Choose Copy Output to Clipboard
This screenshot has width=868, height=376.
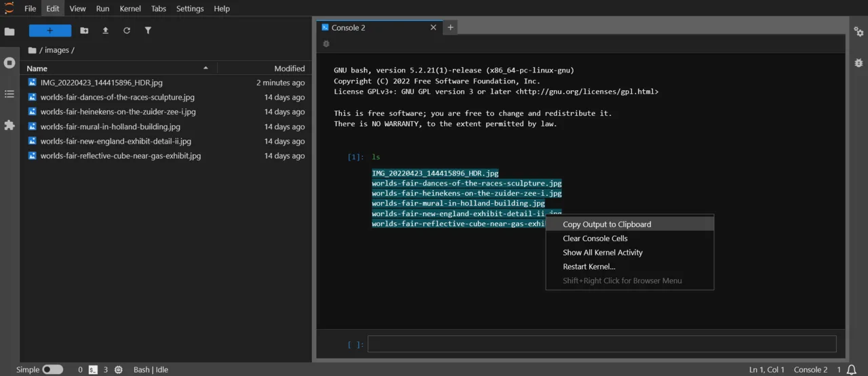click(x=630, y=224)
